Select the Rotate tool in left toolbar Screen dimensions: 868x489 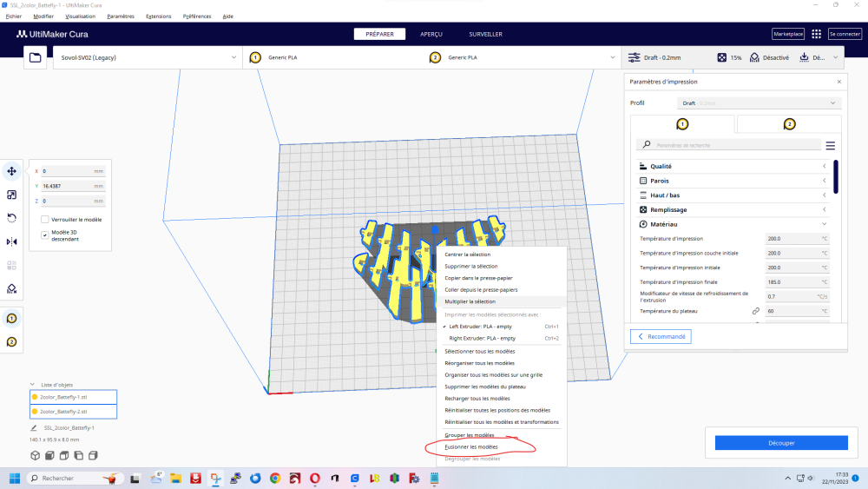[x=11, y=218]
